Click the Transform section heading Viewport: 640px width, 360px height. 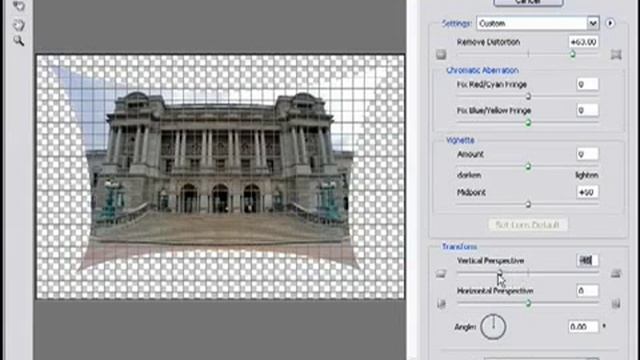[x=460, y=247]
